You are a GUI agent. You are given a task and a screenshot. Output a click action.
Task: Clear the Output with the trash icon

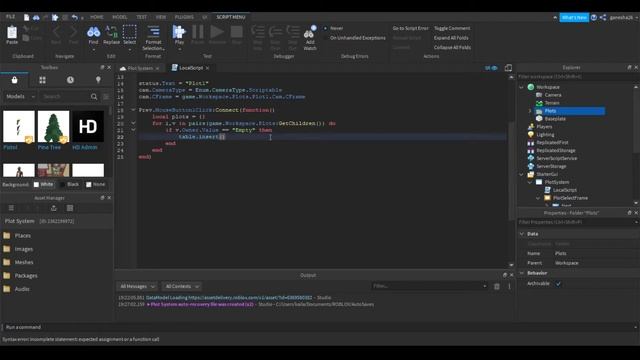(x=497, y=287)
